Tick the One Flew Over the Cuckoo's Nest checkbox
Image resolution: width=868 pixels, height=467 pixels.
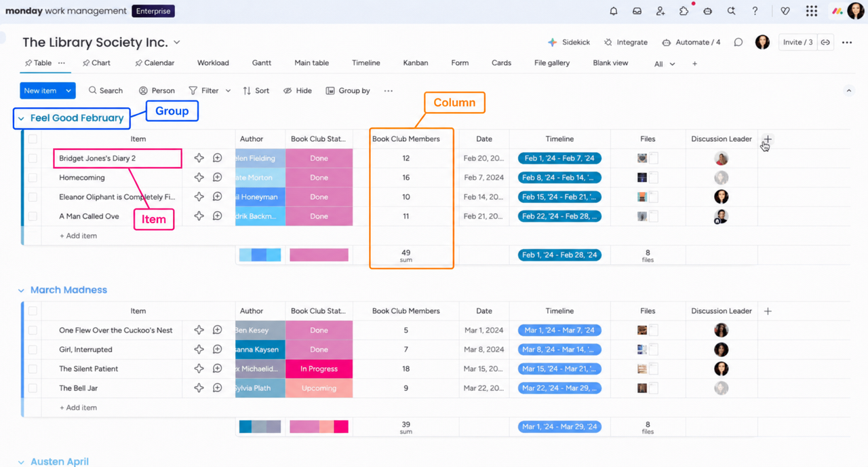pos(33,331)
